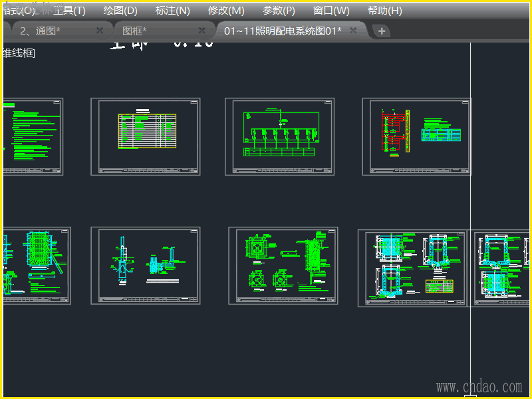Close the 01~11照明配电系统图01 tab
Screen dimensions: 532x399
(x=353, y=31)
